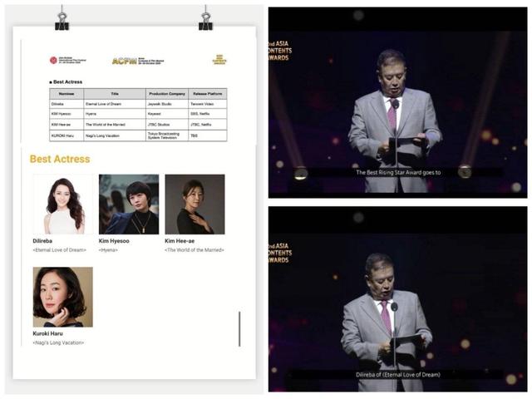Click the Asia Contents Awards logo in the document header
532x399 pixels.
pyautogui.click(x=219, y=59)
